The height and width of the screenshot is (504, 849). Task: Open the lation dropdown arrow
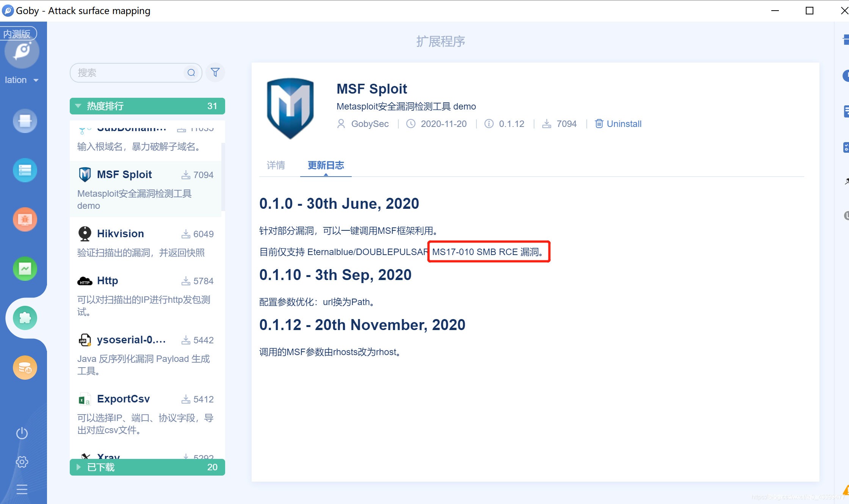pos(36,80)
